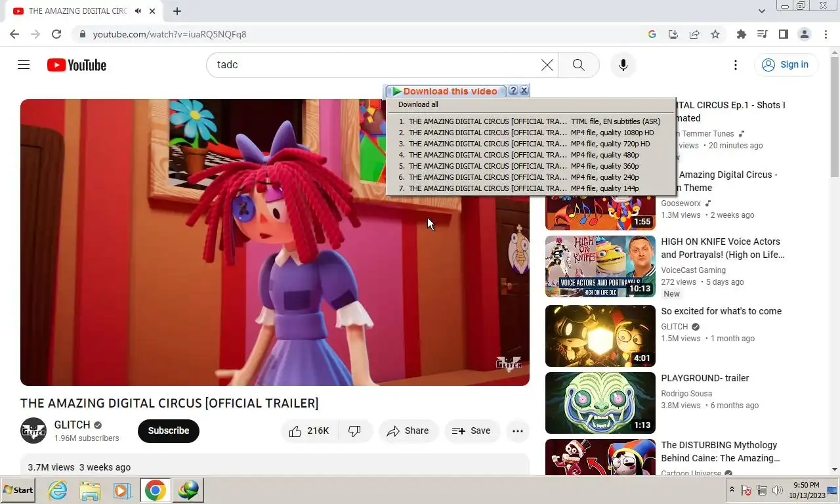The image size is (840, 504).
Task: Choose Download all option
Action: [418, 104]
